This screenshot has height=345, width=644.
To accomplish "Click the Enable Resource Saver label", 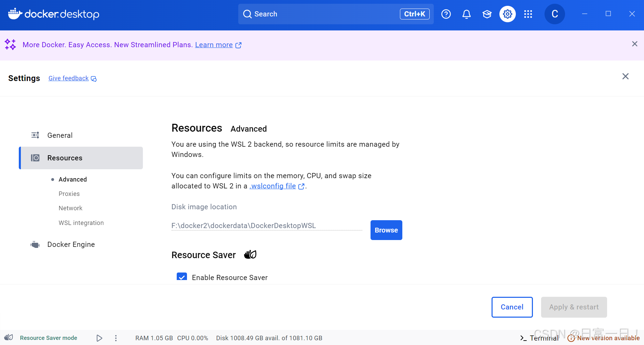I will point(230,278).
